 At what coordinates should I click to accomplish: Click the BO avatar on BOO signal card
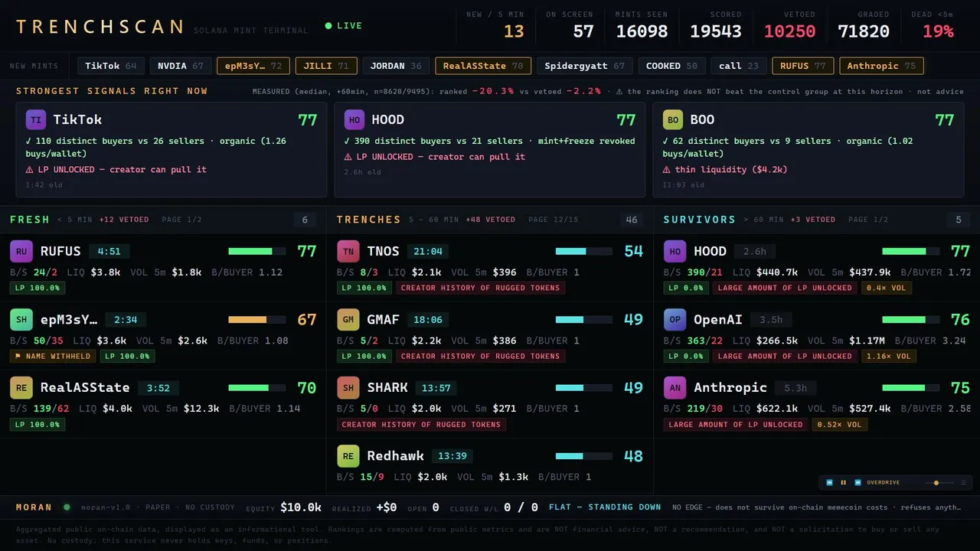pyautogui.click(x=673, y=119)
